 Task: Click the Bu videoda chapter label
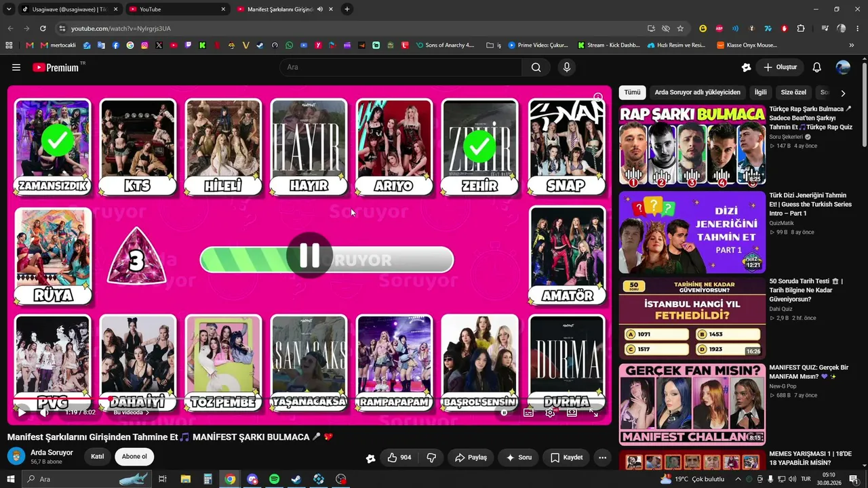click(131, 412)
